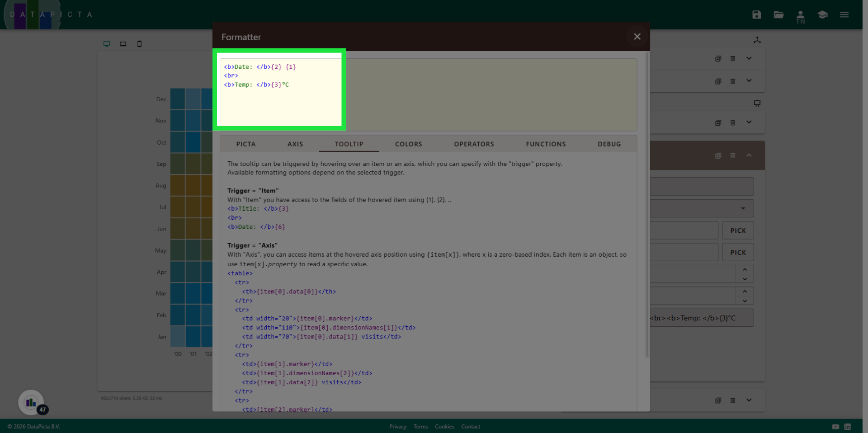Click duplicate icon in the expanded brown panel header

[x=718, y=155]
